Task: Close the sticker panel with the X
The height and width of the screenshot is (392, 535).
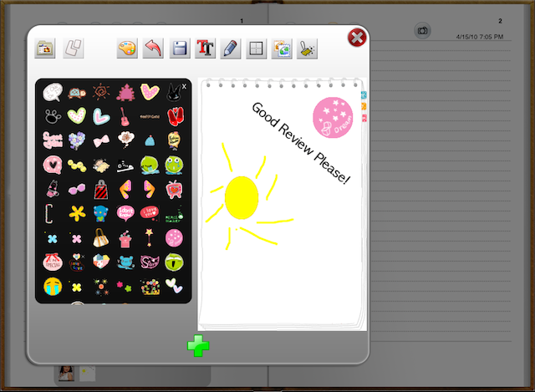Action: pos(185,86)
